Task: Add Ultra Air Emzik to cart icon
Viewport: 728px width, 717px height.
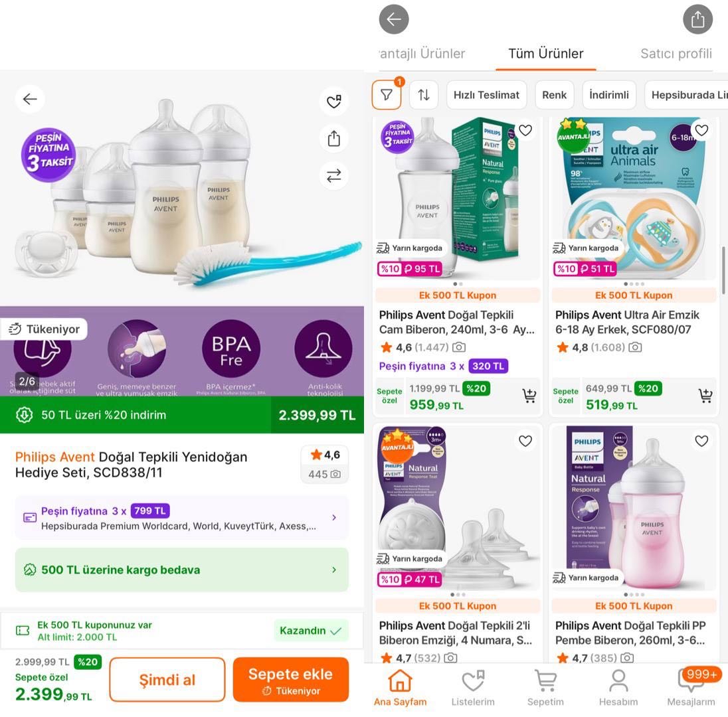Action: coord(705,396)
